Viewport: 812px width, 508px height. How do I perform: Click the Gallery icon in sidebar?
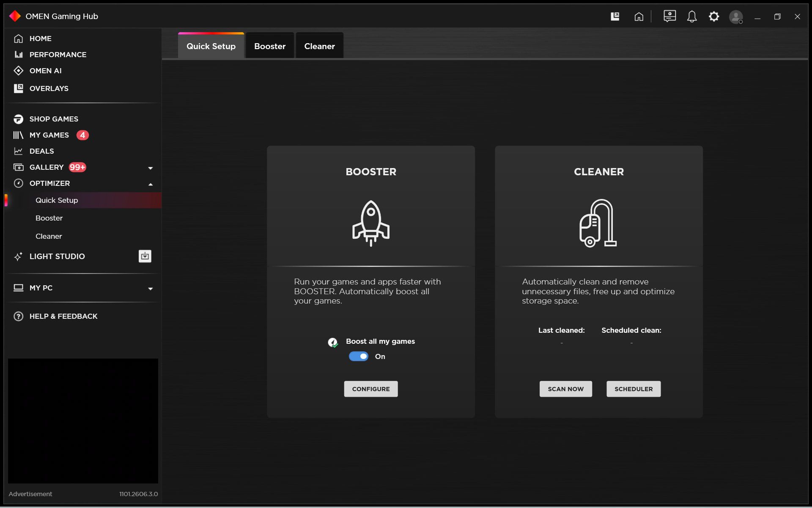click(18, 167)
